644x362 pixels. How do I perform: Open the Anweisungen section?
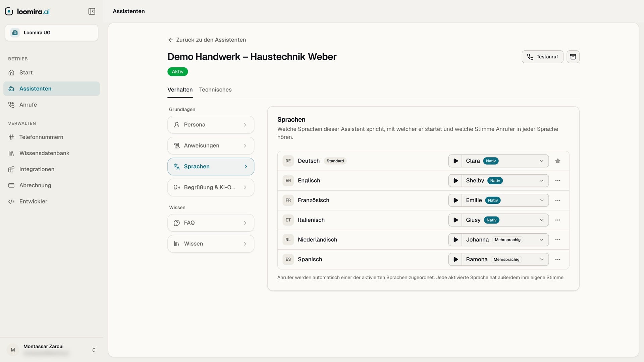[211, 145]
